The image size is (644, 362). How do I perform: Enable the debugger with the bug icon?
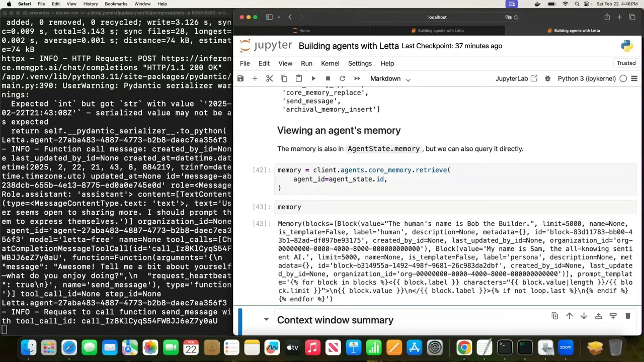pyautogui.click(x=547, y=79)
